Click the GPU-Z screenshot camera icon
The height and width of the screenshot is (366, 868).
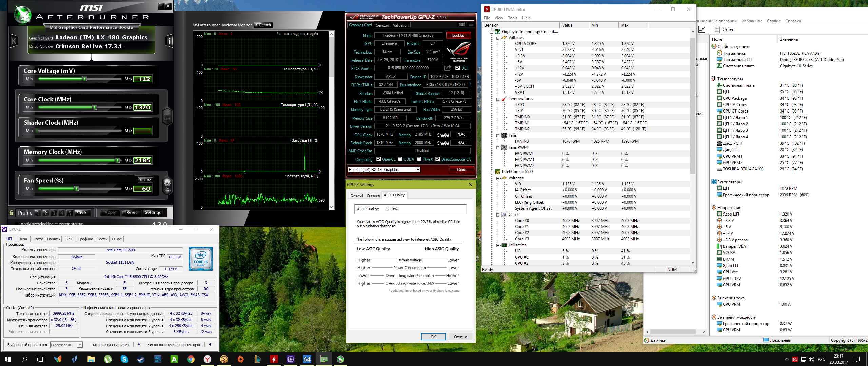click(x=461, y=25)
